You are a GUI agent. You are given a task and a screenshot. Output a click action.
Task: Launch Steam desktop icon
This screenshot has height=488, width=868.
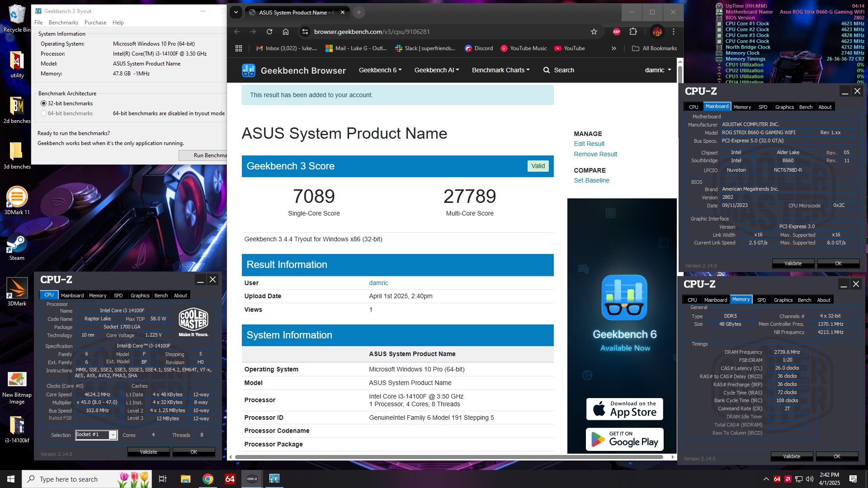[17, 247]
